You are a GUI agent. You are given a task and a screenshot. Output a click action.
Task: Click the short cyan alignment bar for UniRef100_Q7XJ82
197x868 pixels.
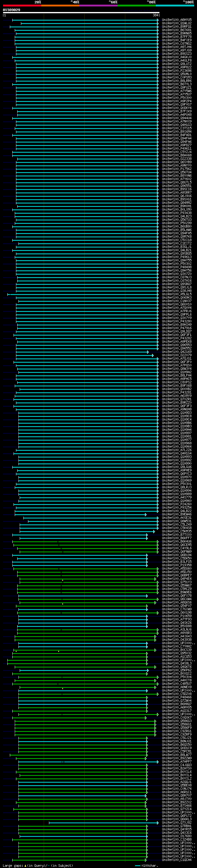point(104,822)
